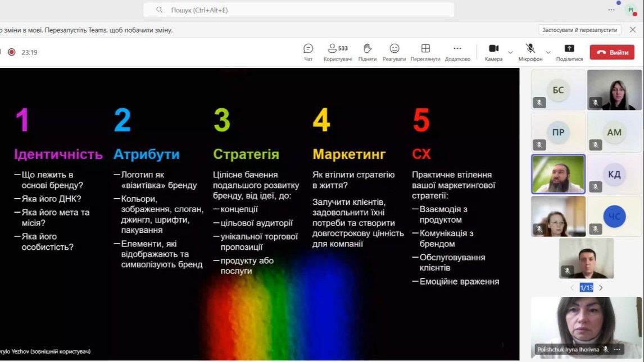Click the red Leave meeting button

pos(612,52)
